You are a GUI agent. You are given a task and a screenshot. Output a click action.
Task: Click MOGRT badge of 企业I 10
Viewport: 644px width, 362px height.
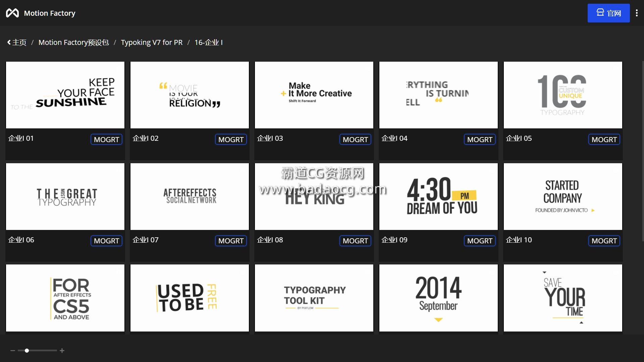click(604, 241)
